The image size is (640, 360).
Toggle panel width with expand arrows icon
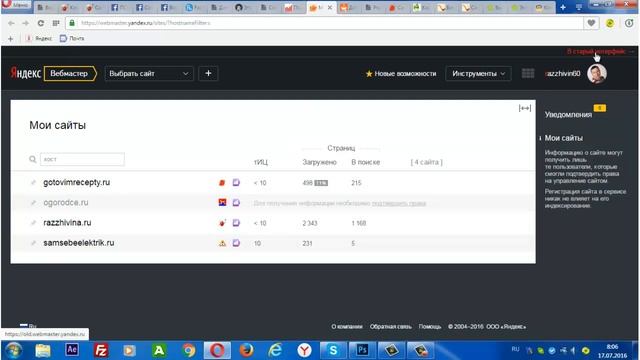tap(524, 108)
